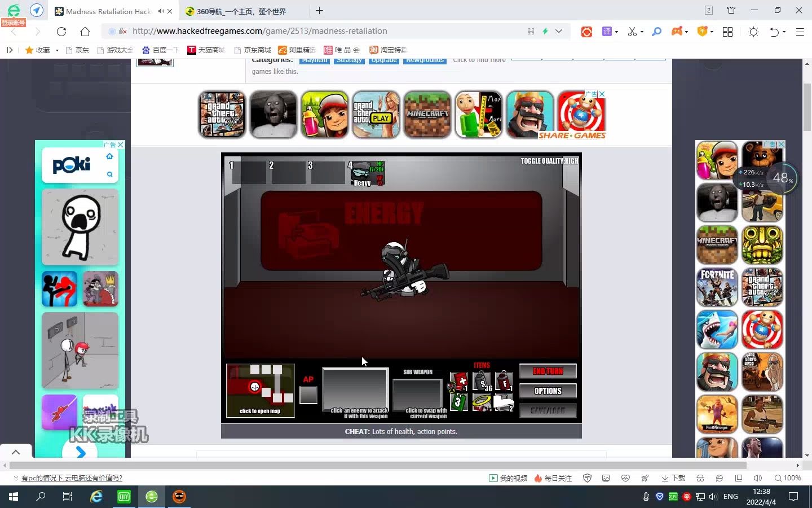Click the Mayhem category tag

(x=315, y=60)
